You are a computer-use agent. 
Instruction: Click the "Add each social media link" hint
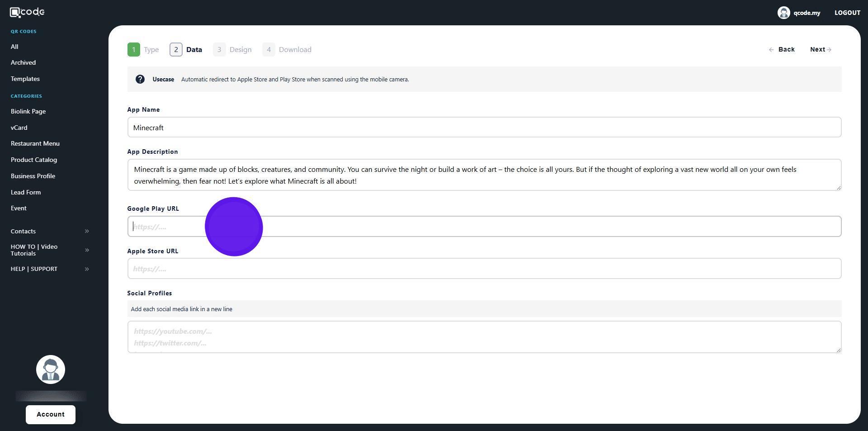click(182, 309)
